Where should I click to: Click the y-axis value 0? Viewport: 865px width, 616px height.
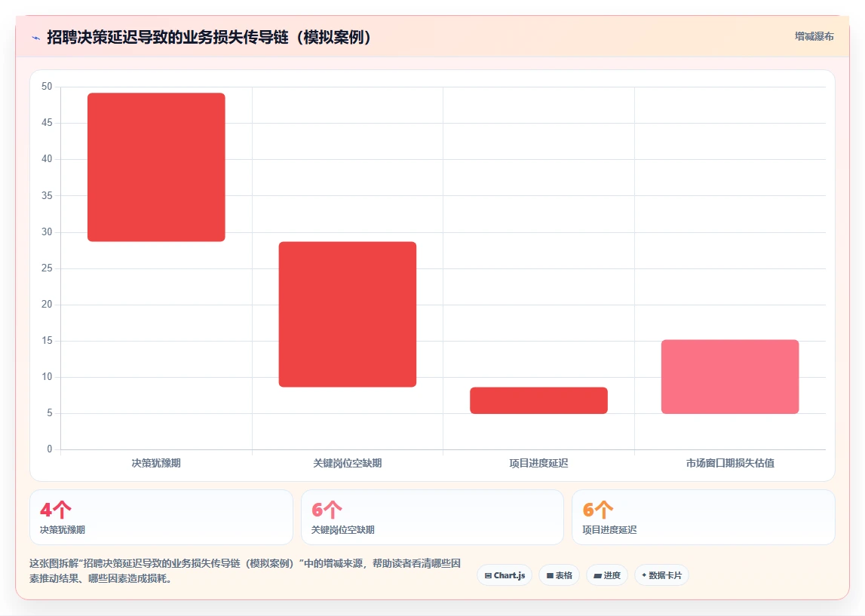click(x=50, y=449)
